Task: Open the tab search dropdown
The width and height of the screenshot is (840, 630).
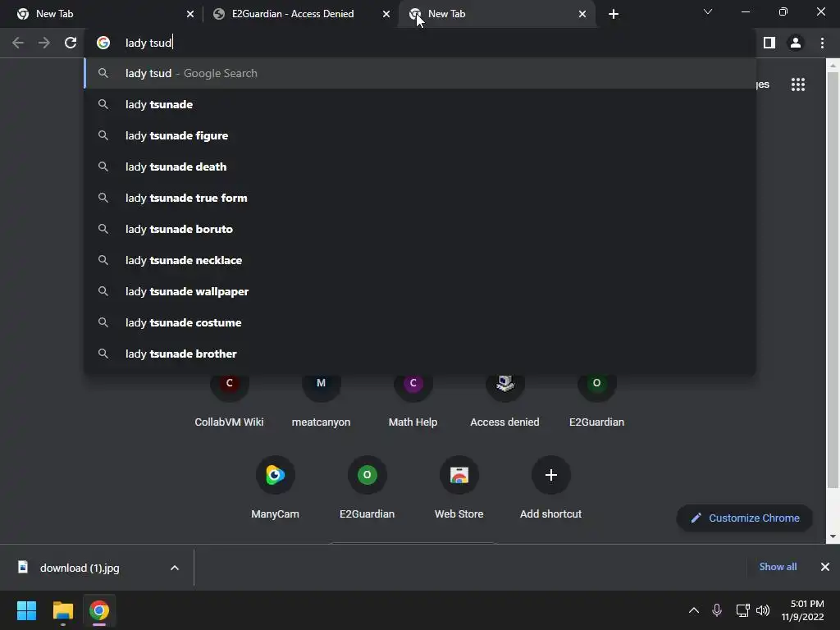Action: [708, 11]
